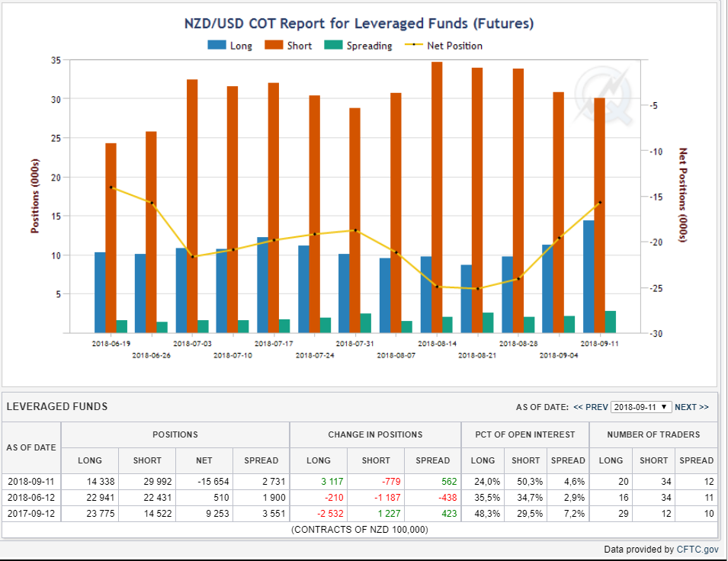Viewport: 728px width, 561px height.
Task: Click the blue Long legend swatch
Action: coord(216,45)
